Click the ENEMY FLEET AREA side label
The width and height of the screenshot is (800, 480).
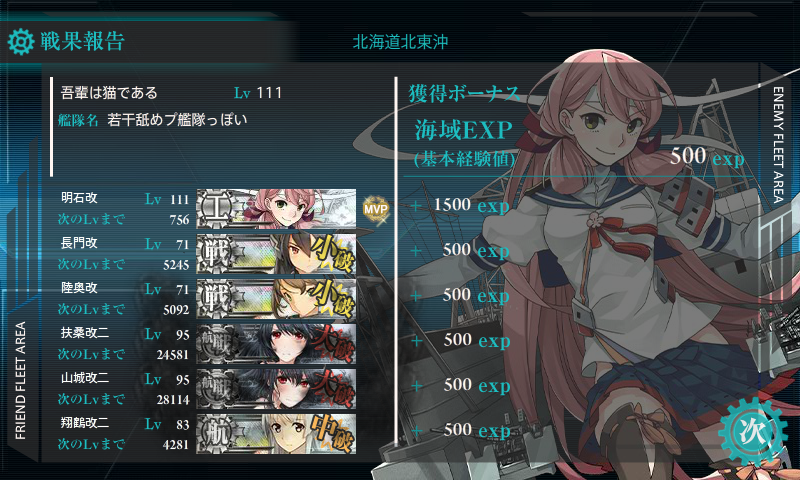[x=778, y=145]
